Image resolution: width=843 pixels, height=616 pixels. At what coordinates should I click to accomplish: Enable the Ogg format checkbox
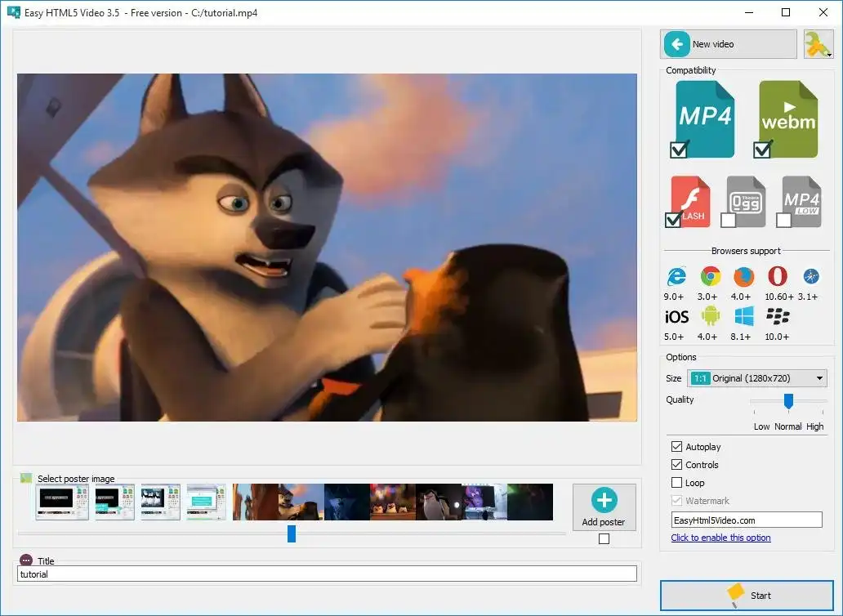[x=728, y=220]
